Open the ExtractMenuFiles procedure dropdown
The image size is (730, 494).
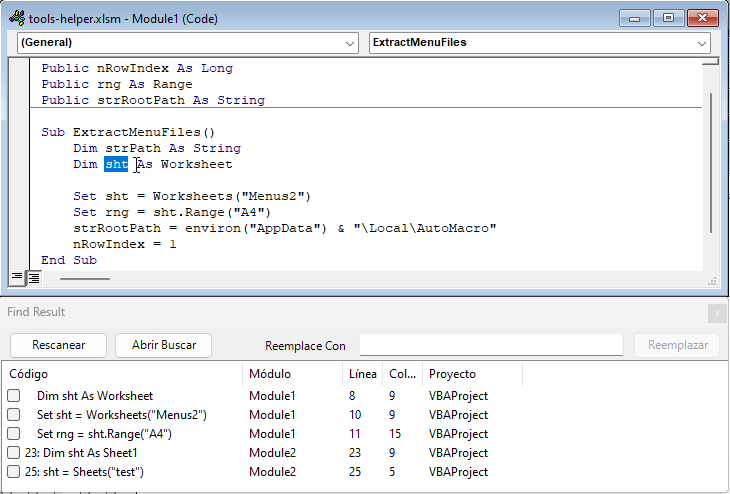540,43
